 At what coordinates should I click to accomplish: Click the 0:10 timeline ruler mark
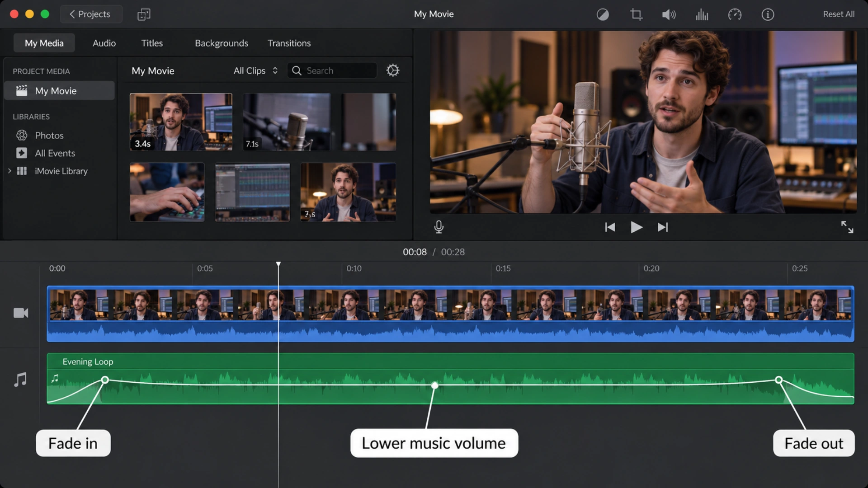(x=354, y=268)
